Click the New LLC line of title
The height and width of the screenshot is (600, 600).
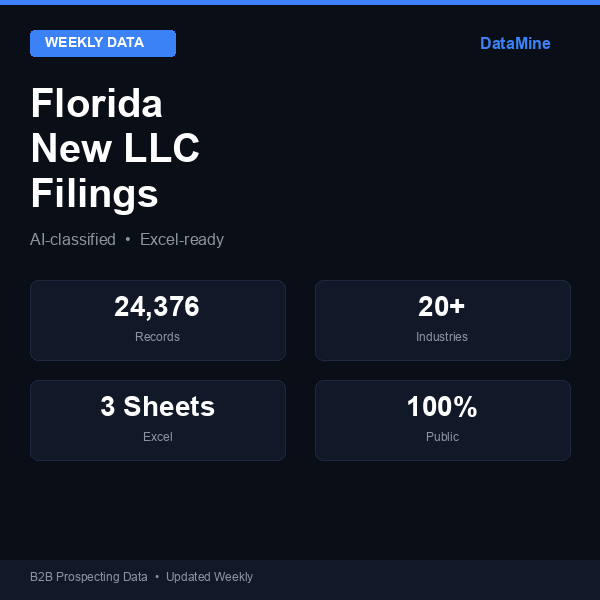tap(115, 149)
